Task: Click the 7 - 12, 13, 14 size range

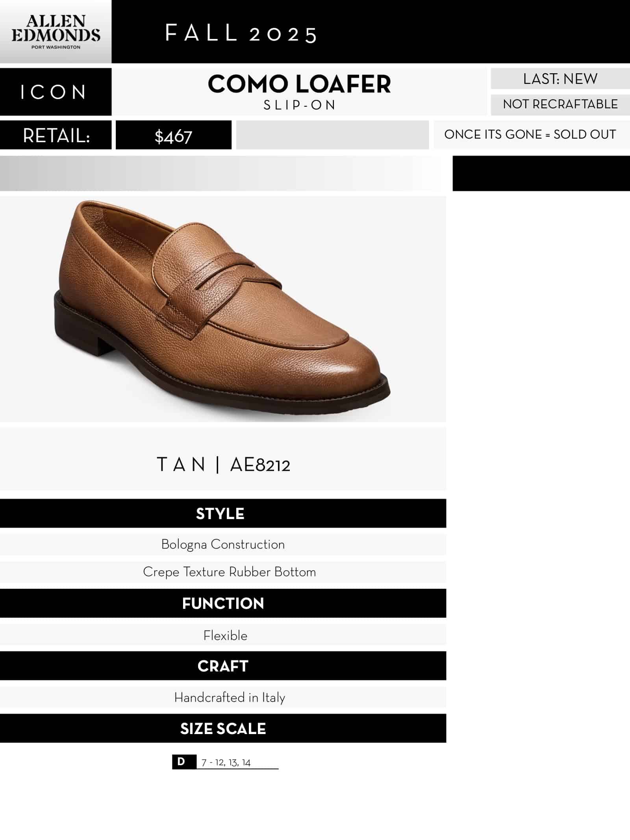Action: [x=226, y=763]
